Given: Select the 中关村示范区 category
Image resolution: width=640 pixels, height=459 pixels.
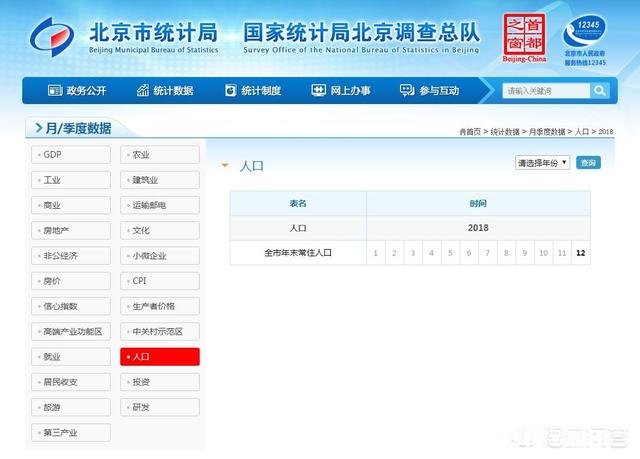Looking at the screenshot, I should (x=160, y=332).
